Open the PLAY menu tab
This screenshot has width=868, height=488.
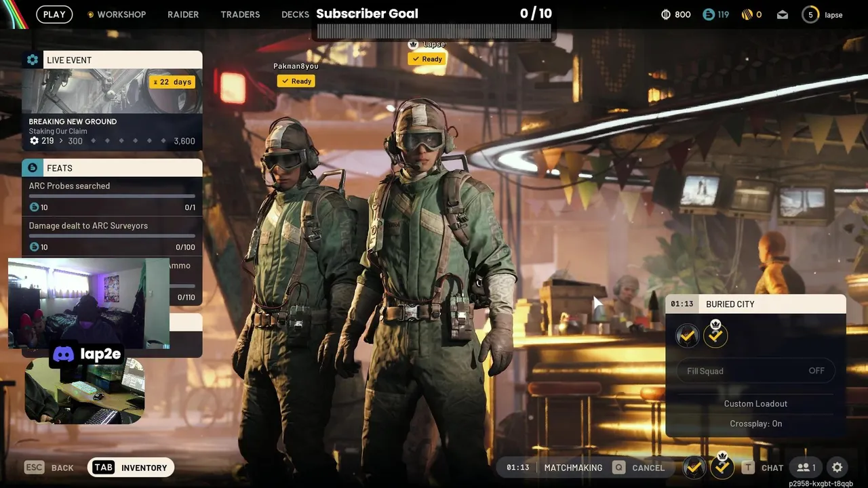pyautogui.click(x=54, y=14)
